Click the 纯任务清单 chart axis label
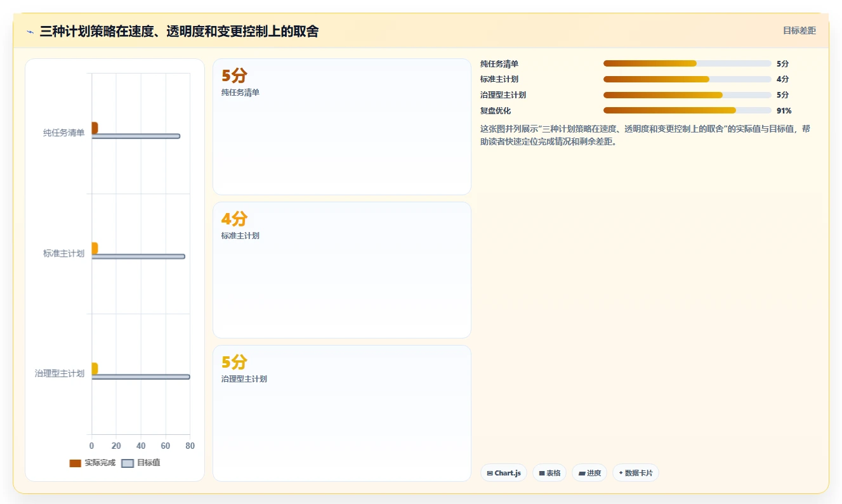The height and width of the screenshot is (504, 842). (x=64, y=133)
